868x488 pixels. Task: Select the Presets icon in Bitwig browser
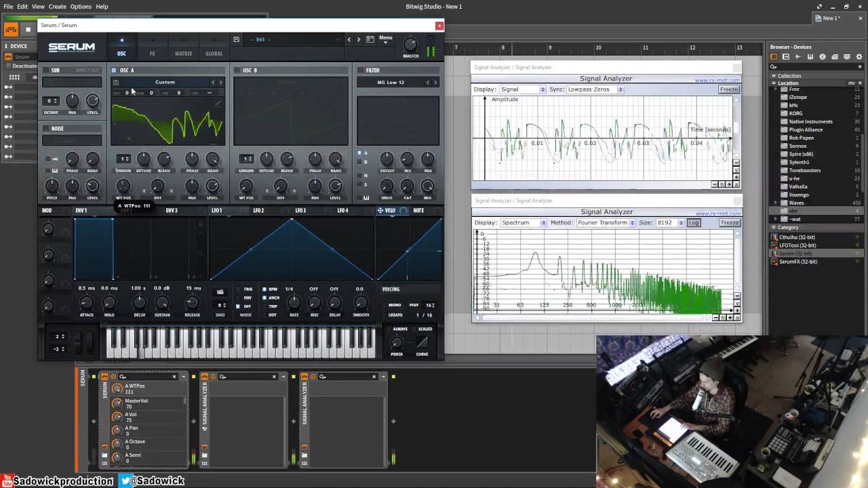pyautogui.click(x=787, y=57)
